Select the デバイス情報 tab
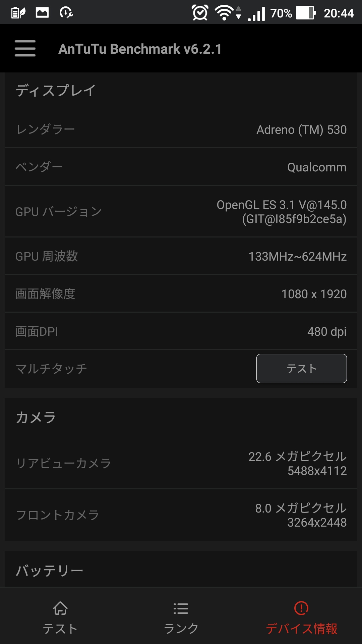 click(302, 618)
